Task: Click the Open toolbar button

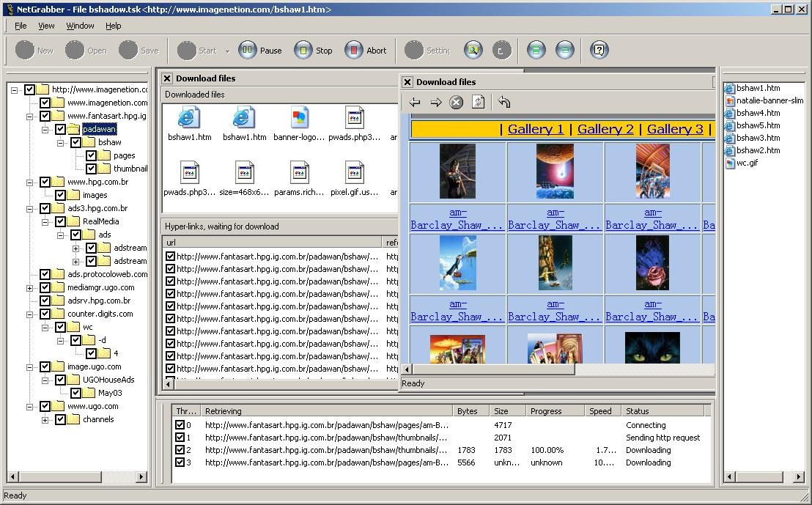Action: click(86, 51)
